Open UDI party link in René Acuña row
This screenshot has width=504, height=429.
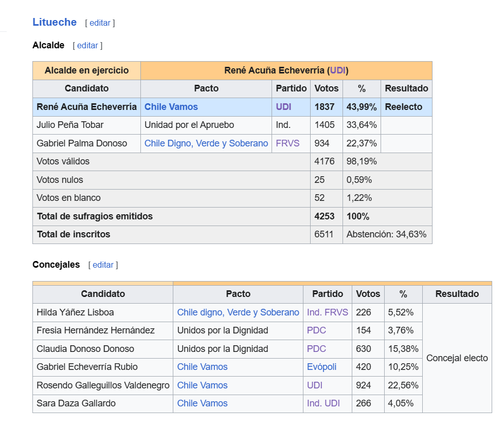tap(283, 107)
